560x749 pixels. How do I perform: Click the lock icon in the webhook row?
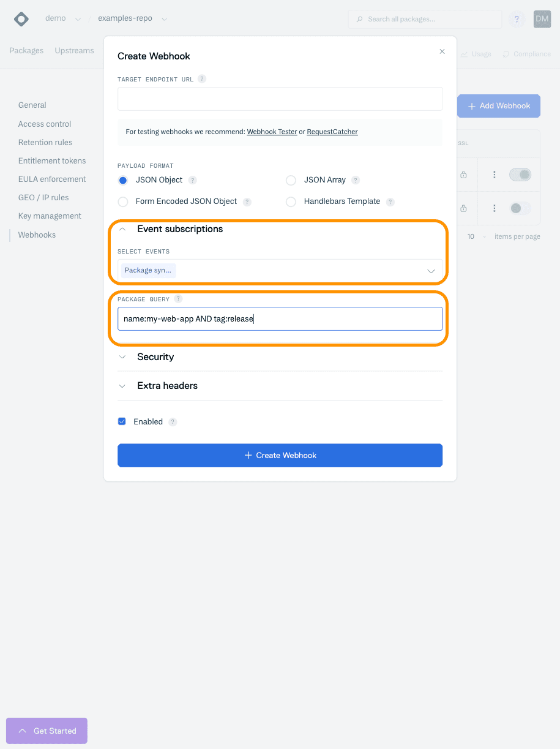pos(464,175)
